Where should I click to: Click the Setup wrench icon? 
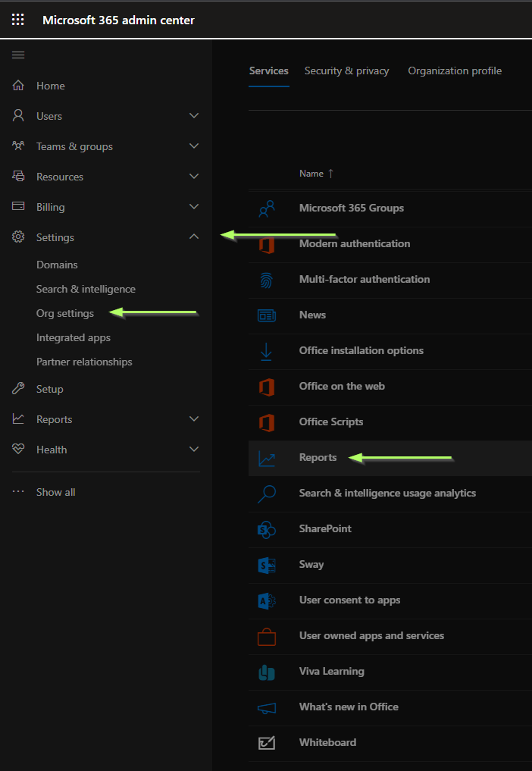point(18,389)
